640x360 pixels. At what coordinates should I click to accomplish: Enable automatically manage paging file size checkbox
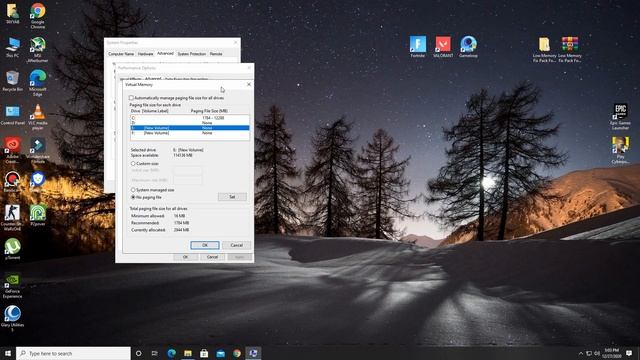131,98
